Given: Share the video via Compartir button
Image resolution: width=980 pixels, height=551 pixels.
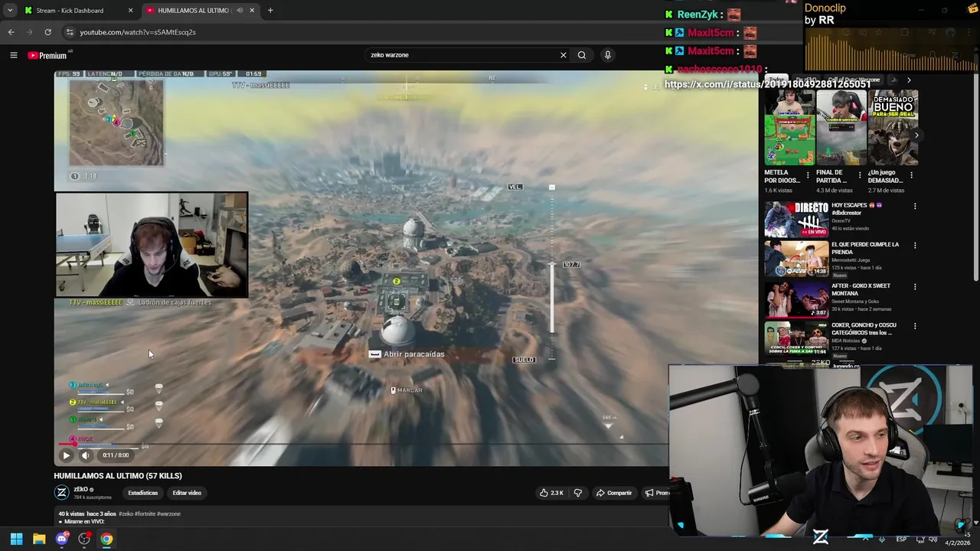Looking at the screenshot, I should pos(614,493).
